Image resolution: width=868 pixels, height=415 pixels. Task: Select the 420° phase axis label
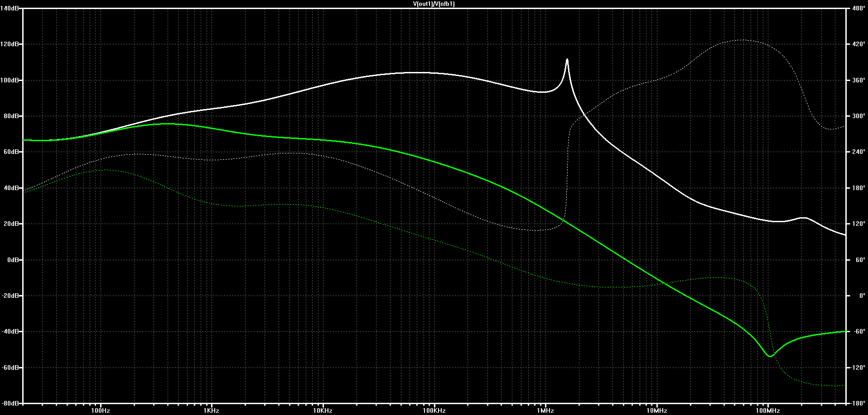[x=858, y=44]
